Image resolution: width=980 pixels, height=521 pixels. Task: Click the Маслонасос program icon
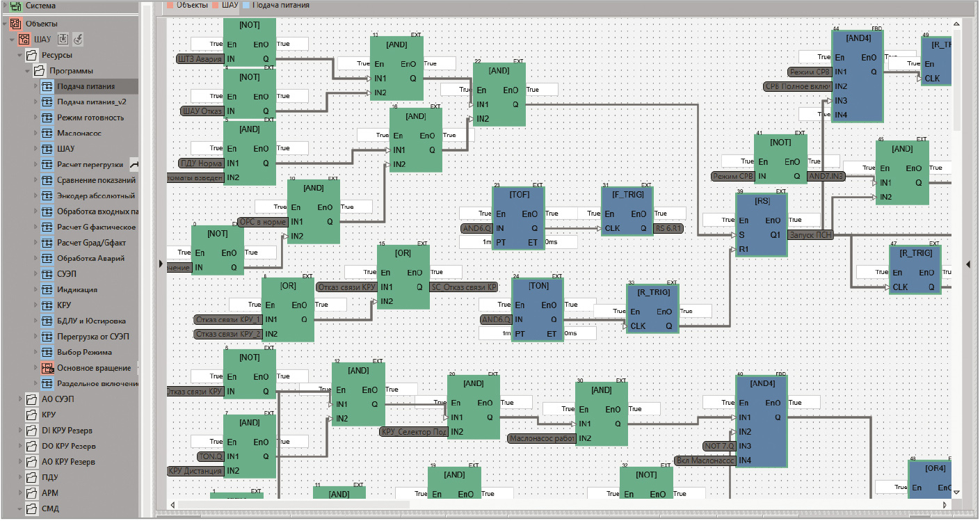(x=47, y=134)
